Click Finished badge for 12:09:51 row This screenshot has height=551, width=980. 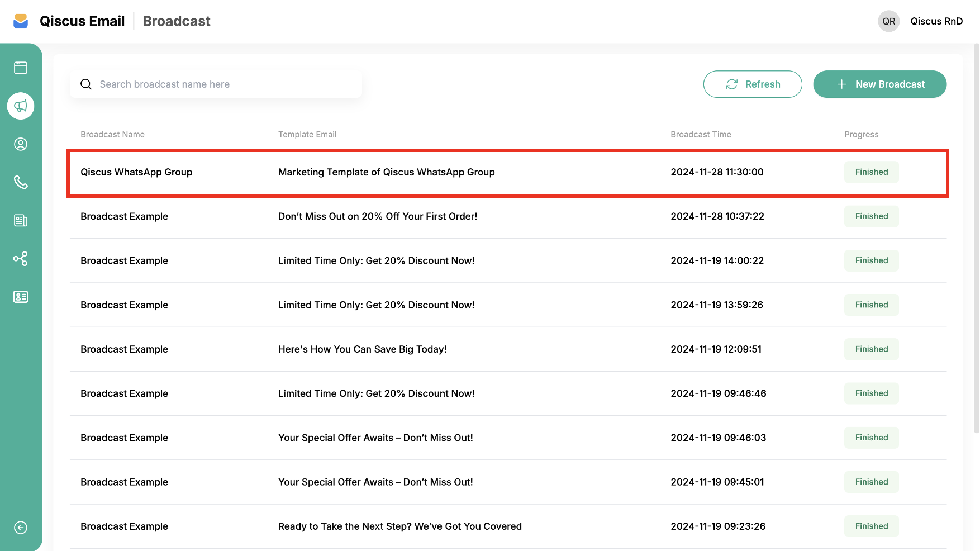[871, 349]
